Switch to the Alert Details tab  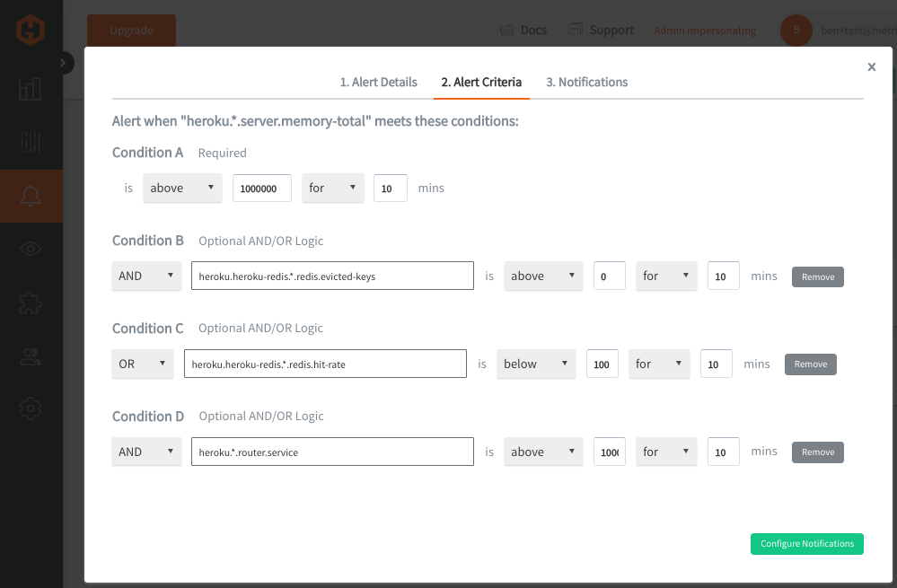pyautogui.click(x=379, y=83)
